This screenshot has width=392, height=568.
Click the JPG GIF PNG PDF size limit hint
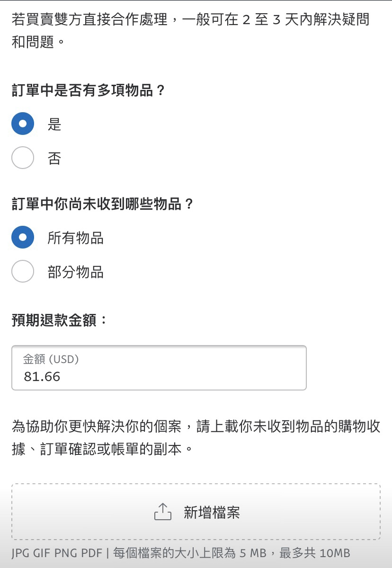click(x=181, y=553)
